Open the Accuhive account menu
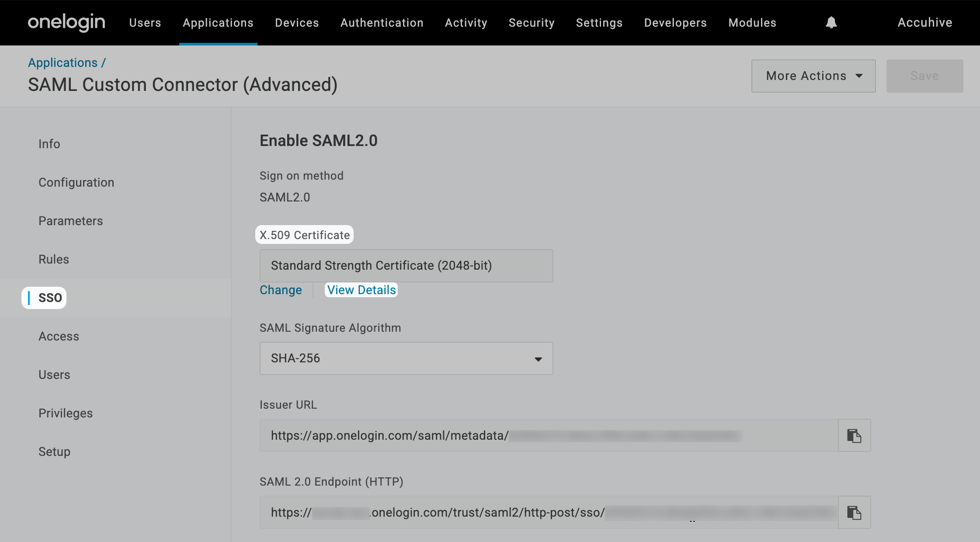This screenshot has height=542, width=980. pyautogui.click(x=924, y=22)
